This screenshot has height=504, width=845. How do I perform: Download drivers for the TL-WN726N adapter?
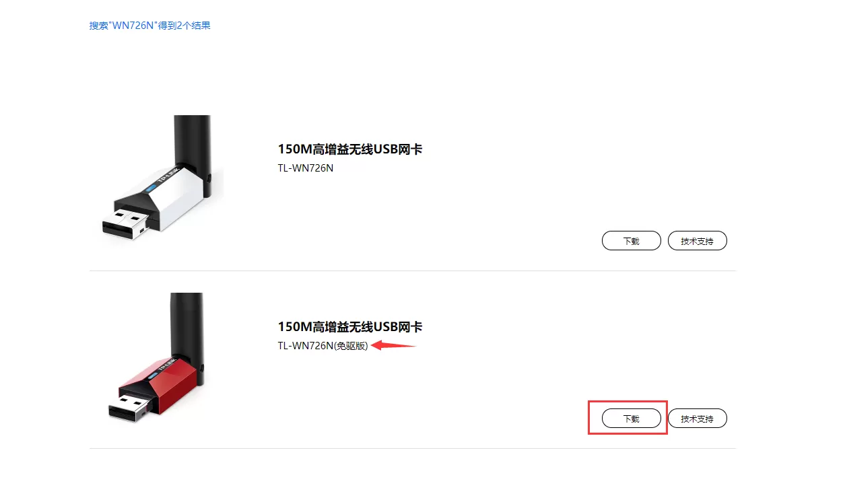click(631, 241)
